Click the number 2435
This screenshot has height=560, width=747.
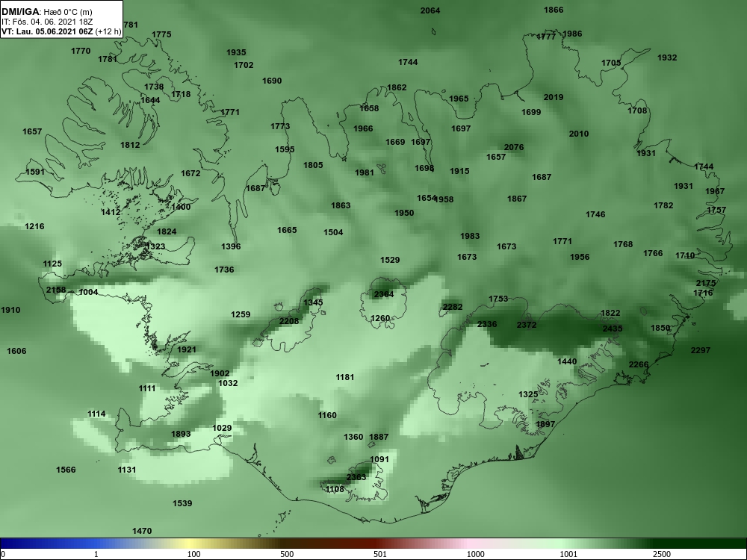coord(613,329)
